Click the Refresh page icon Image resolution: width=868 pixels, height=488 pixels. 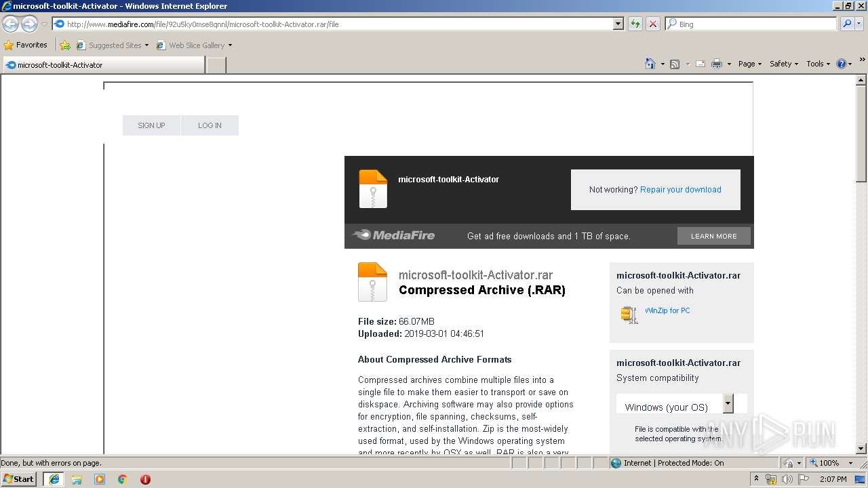click(x=635, y=24)
